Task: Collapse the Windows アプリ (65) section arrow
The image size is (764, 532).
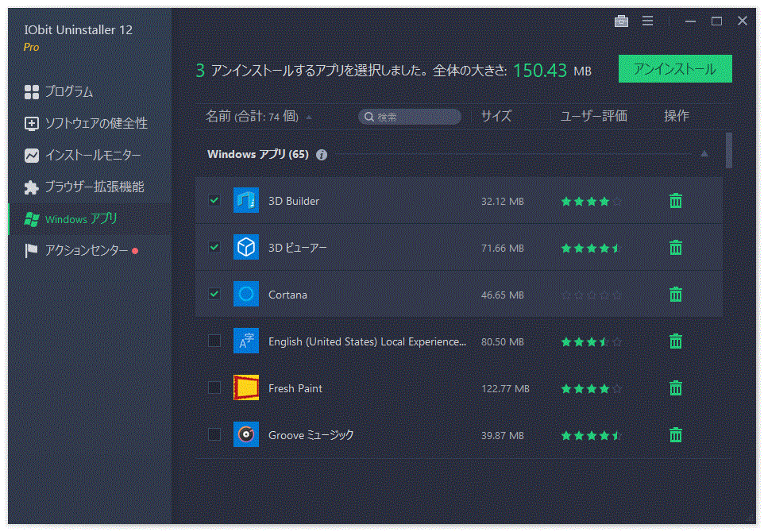Action: [704, 154]
